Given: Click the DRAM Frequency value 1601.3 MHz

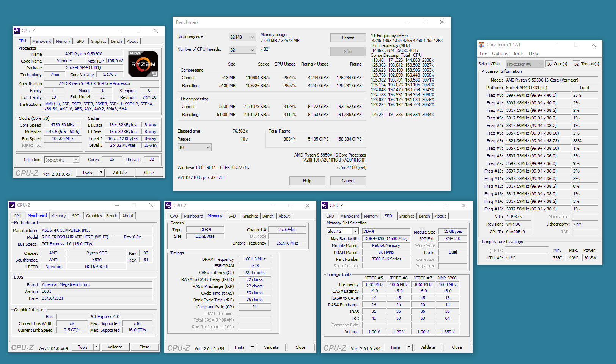Looking at the screenshot, I should pos(255,259).
